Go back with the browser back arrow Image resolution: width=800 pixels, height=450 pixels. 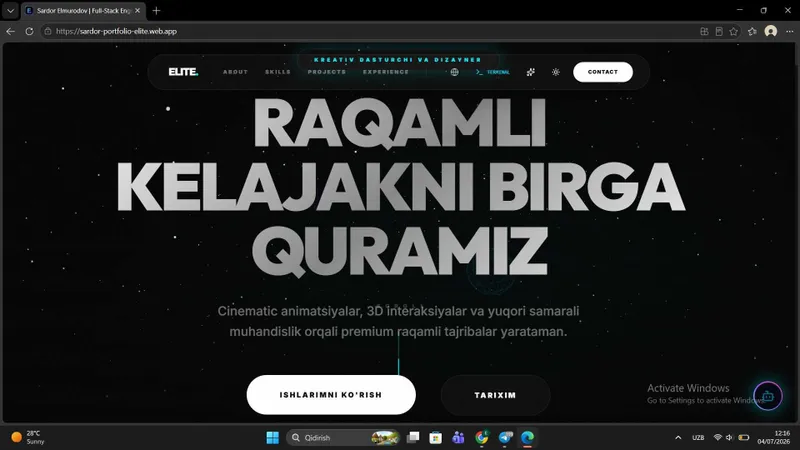tap(10, 31)
